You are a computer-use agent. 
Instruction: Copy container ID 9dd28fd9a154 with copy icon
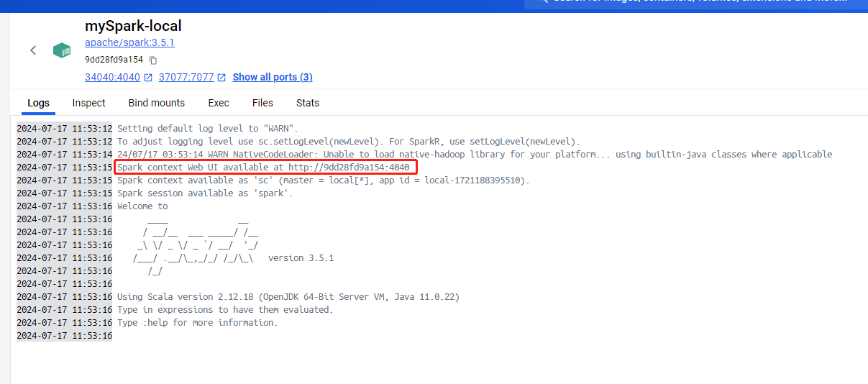(153, 60)
